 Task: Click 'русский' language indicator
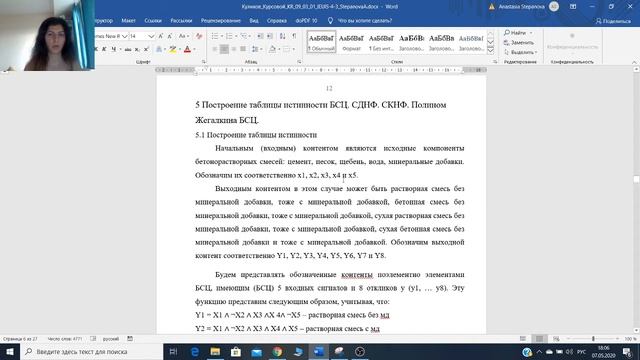coord(111,339)
